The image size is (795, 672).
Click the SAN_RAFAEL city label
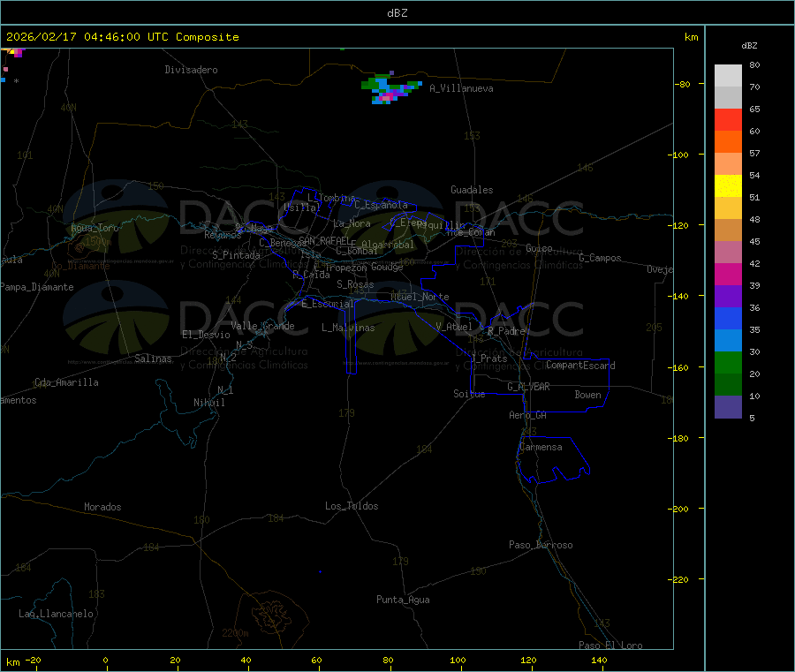click(324, 240)
